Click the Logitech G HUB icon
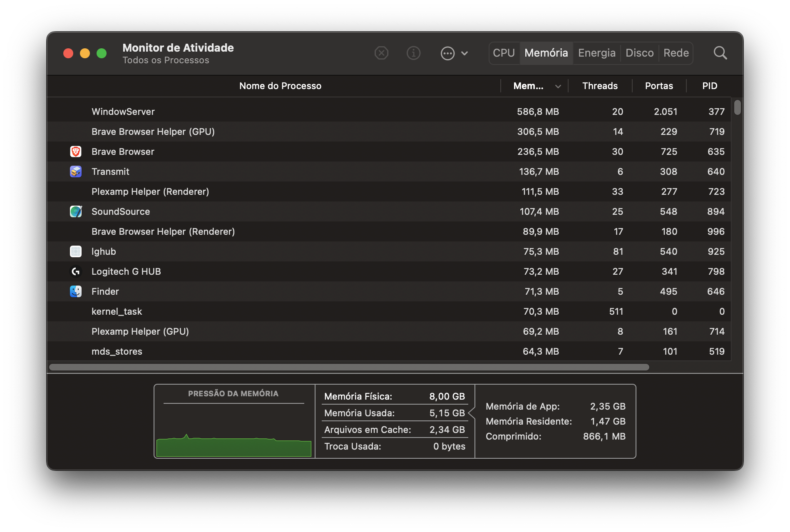The width and height of the screenshot is (790, 532). (76, 271)
